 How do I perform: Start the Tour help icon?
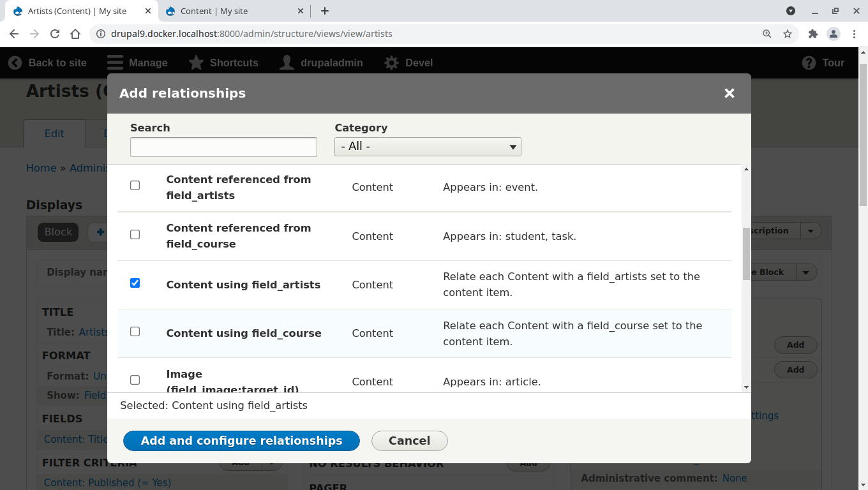(x=809, y=63)
